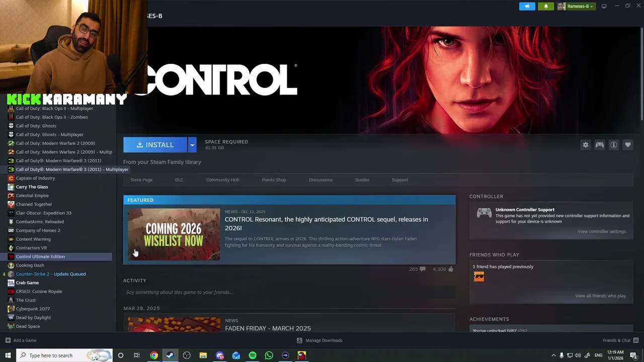The height and width of the screenshot is (362, 644).
Task: Select Call of Duty: Black Ops II - Zombies
Action: click(51, 117)
